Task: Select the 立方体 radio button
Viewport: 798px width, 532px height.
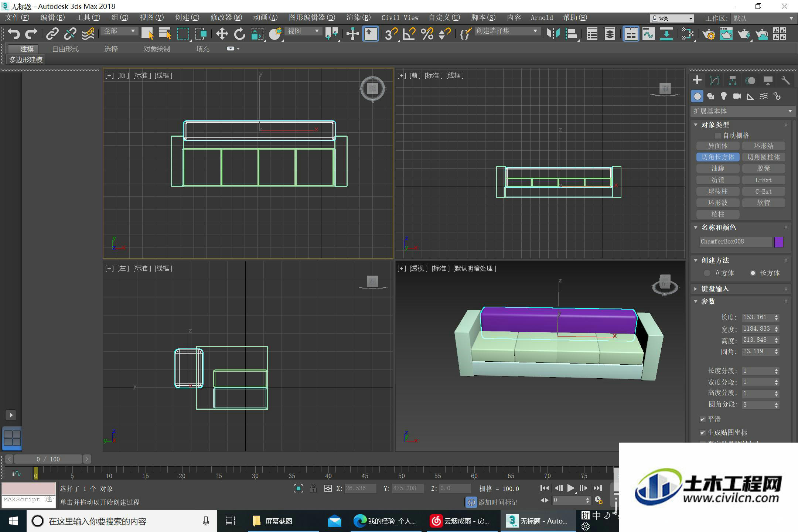Action: coord(707,273)
